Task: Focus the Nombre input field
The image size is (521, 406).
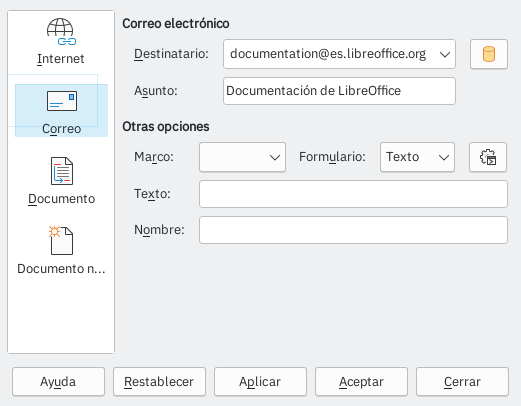Action: (353, 230)
